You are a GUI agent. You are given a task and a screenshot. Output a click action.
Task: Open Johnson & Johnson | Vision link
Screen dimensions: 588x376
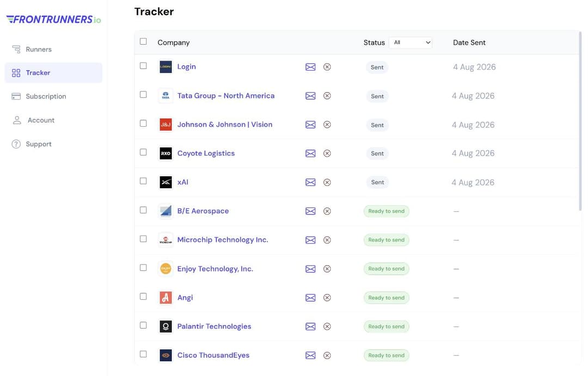pos(225,125)
